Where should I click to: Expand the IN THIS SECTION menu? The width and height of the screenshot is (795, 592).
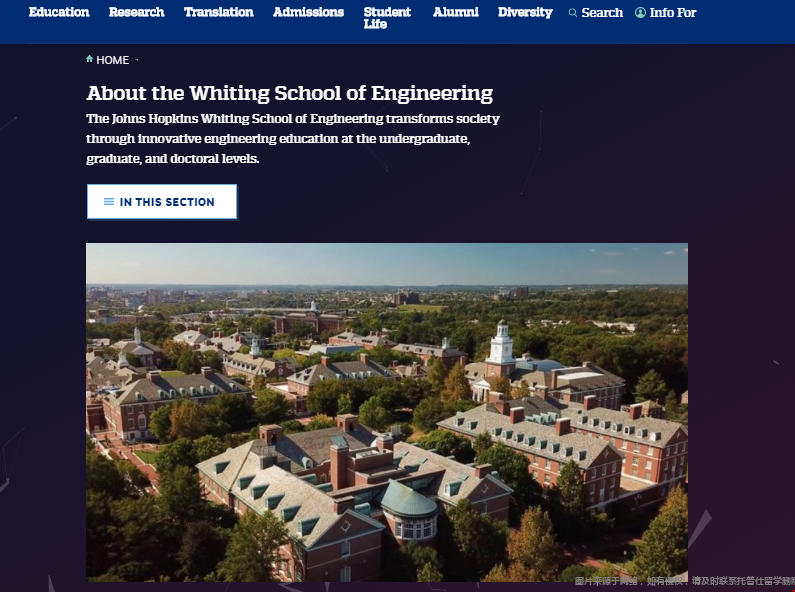pos(162,202)
